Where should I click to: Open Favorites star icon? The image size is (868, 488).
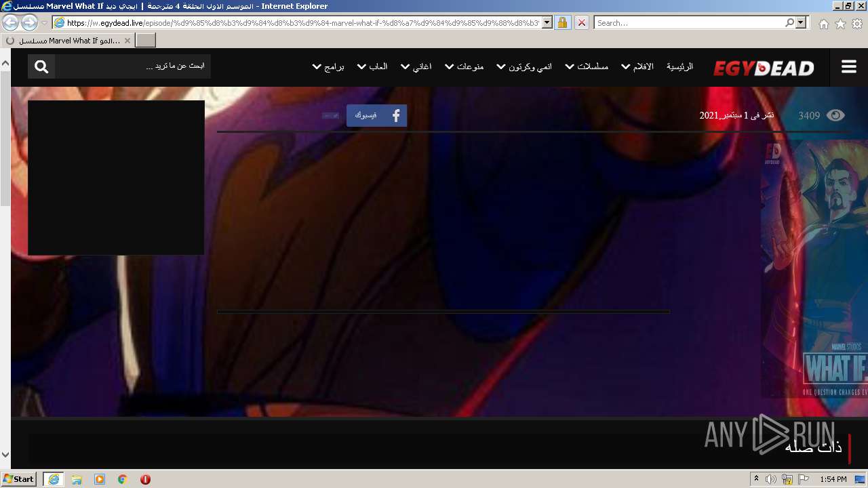click(x=840, y=24)
